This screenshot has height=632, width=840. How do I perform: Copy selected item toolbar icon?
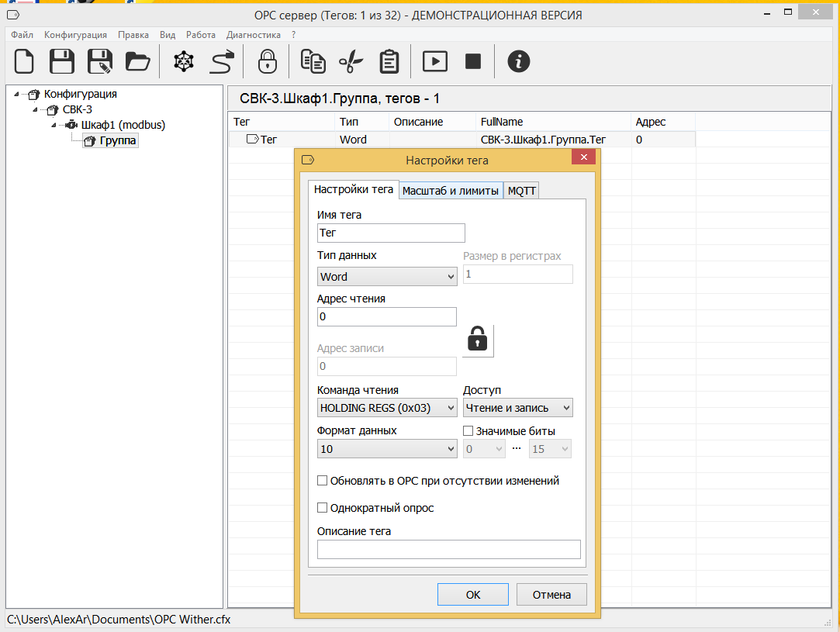(x=313, y=61)
